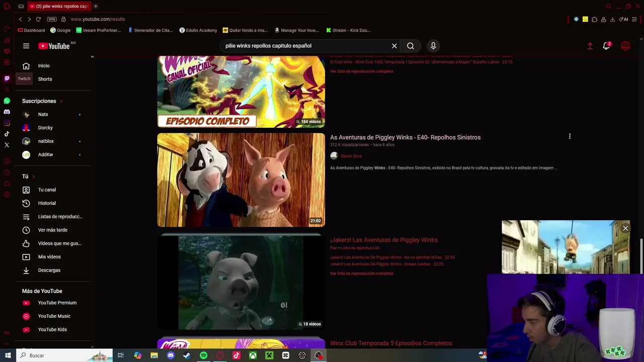Expand the Suscripciones section arrow

point(61,101)
